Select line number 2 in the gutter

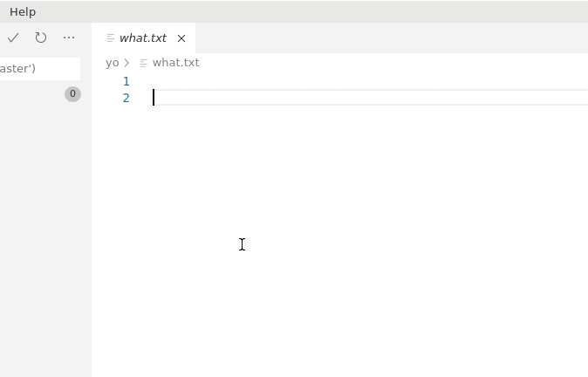(126, 98)
